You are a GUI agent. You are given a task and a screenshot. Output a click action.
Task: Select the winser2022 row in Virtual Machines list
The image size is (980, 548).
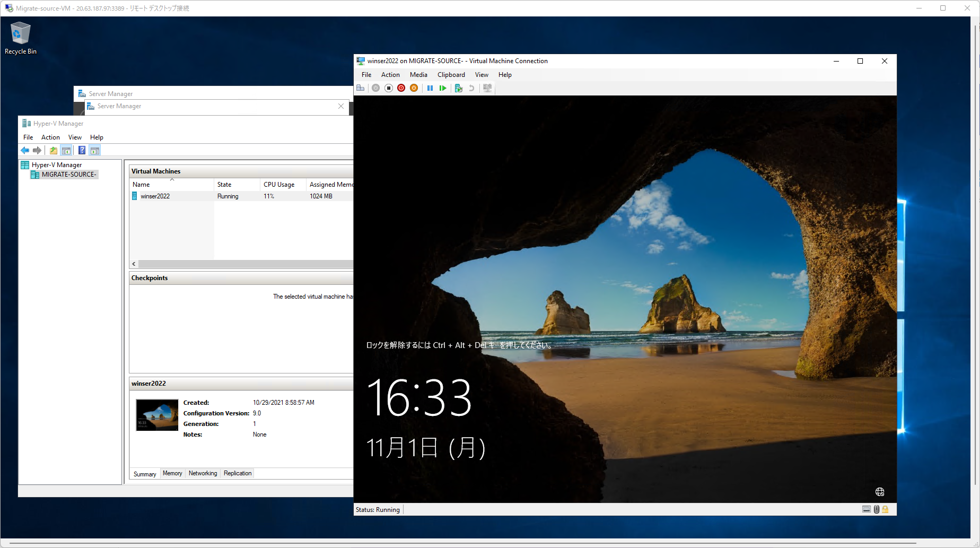pyautogui.click(x=155, y=196)
